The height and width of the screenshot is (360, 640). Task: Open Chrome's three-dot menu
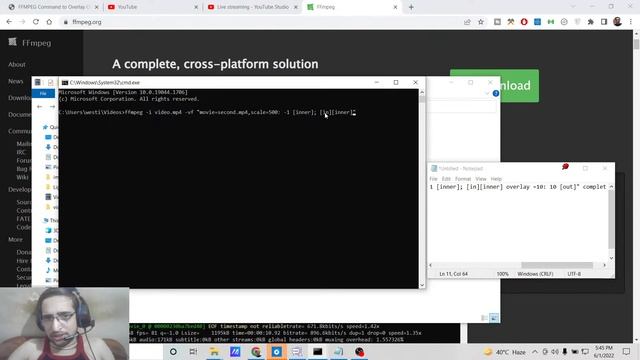point(631,22)
